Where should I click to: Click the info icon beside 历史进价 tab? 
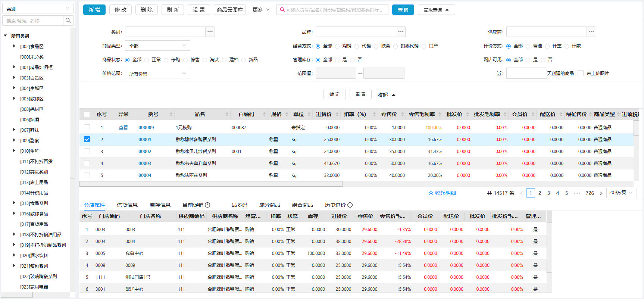click(350, 205)
